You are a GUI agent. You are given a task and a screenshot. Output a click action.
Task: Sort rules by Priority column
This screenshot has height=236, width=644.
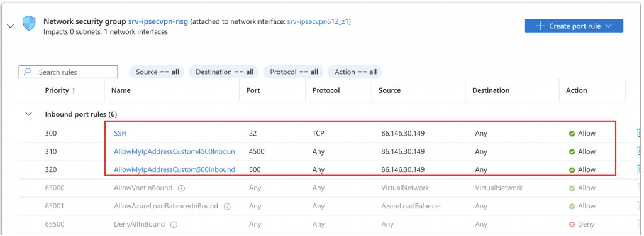pyautogui.click(x=60, y=90)
